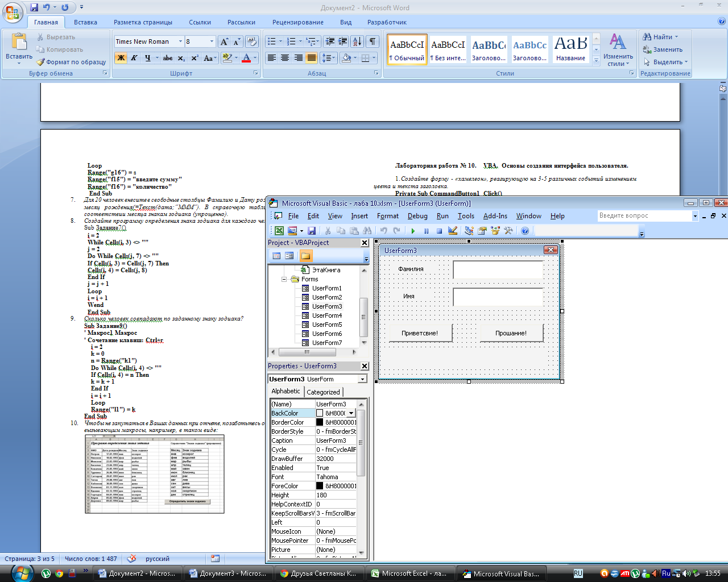This screenshot has height=582, width=728.
Task: Click Изменить стили button
Action: coord(618,50)
